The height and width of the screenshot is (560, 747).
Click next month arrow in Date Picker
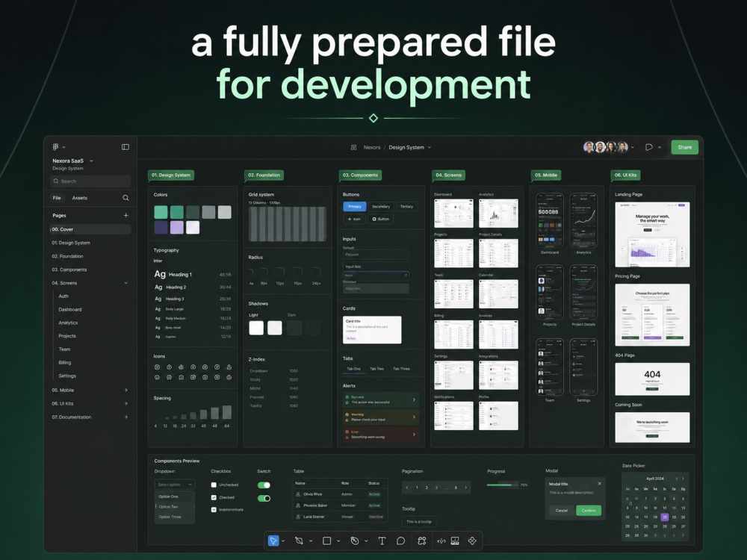point(683,479)
